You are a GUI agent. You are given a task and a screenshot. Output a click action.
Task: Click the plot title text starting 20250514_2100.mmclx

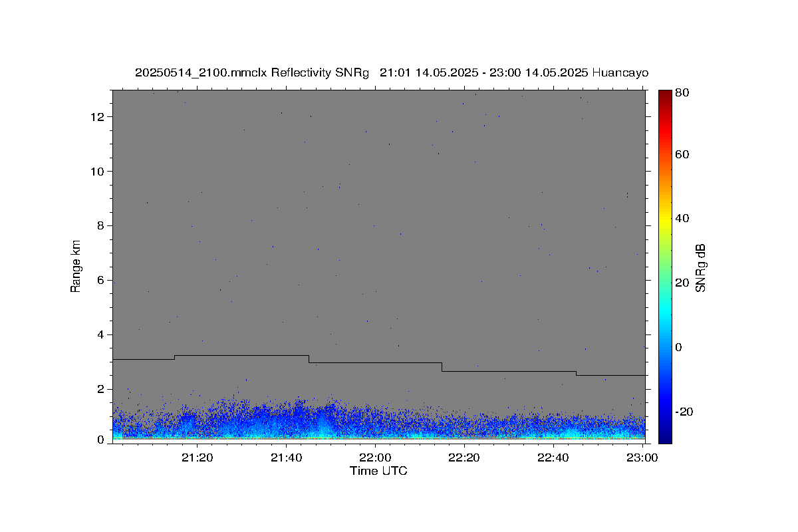pos(391,73)
